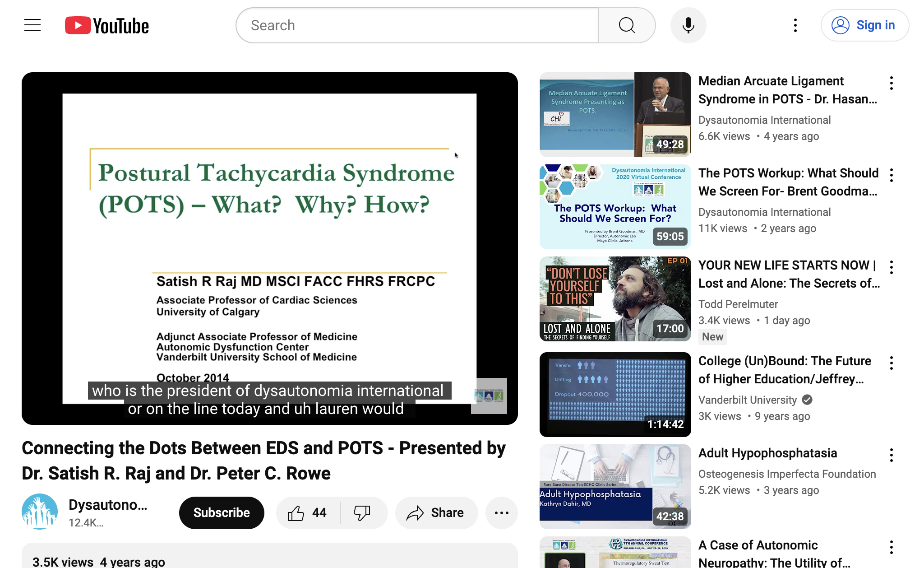This screenshot has height=568, width=924.
Task: Expand the description showing 3.5K views
Action: pos(270,556)
